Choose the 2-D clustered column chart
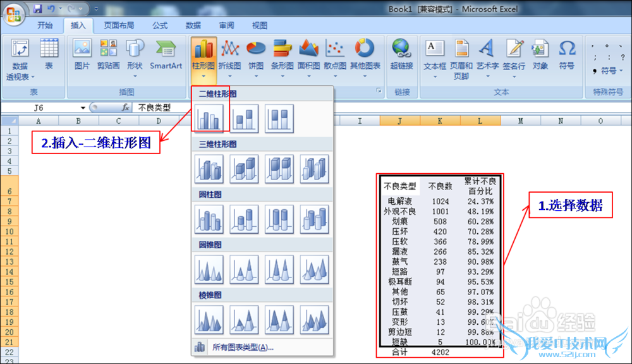 pos(209,119)
